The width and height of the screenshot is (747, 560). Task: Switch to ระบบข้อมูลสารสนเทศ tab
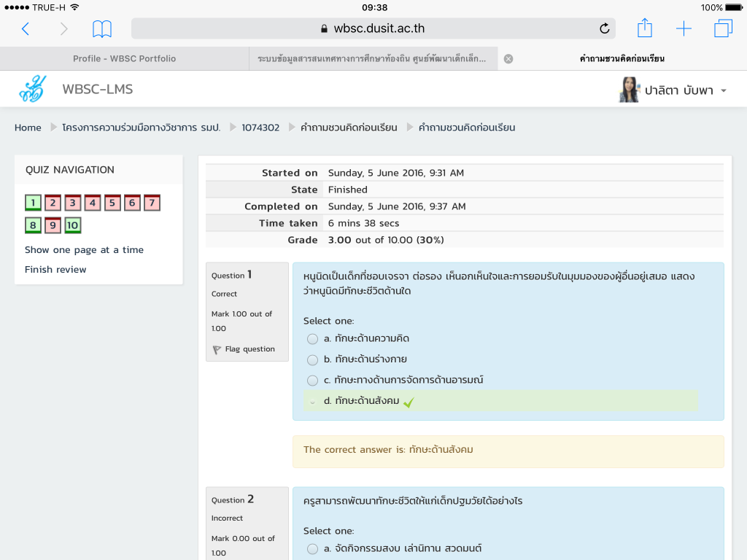[x=372, y=59]
